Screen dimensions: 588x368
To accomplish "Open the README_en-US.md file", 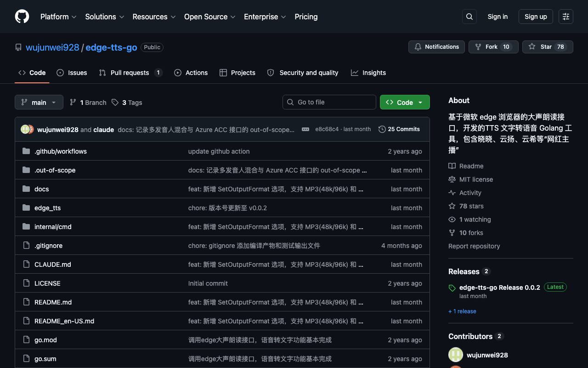I will (x=64, y=321).
